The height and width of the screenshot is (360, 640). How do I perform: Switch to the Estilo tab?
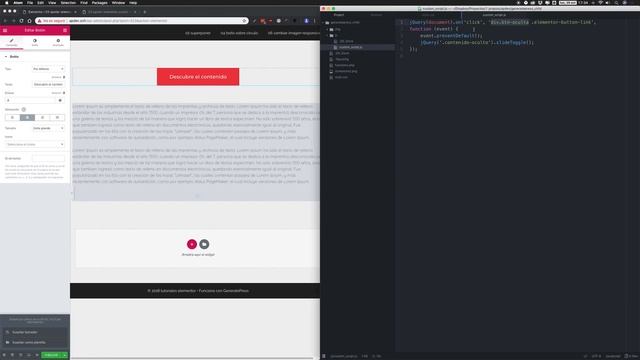[x=35, y=42]
